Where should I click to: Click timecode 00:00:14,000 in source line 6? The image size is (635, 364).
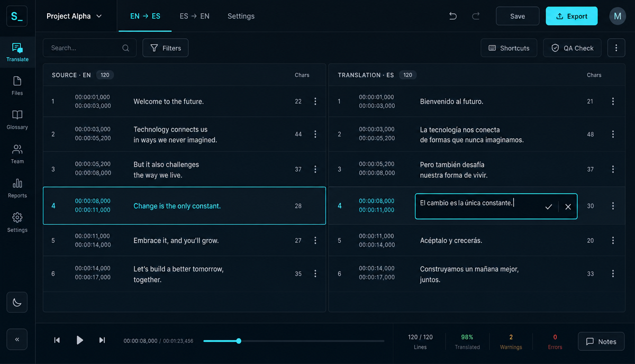(93, 268)
